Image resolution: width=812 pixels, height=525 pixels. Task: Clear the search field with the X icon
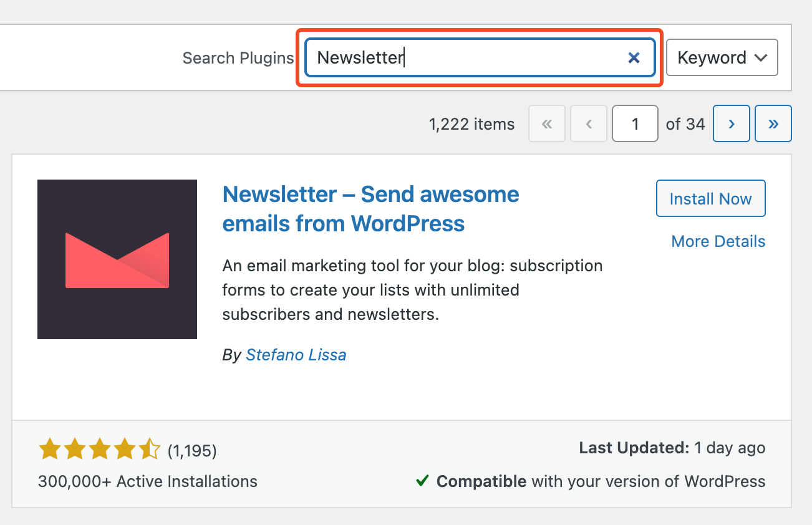point(634,57)
